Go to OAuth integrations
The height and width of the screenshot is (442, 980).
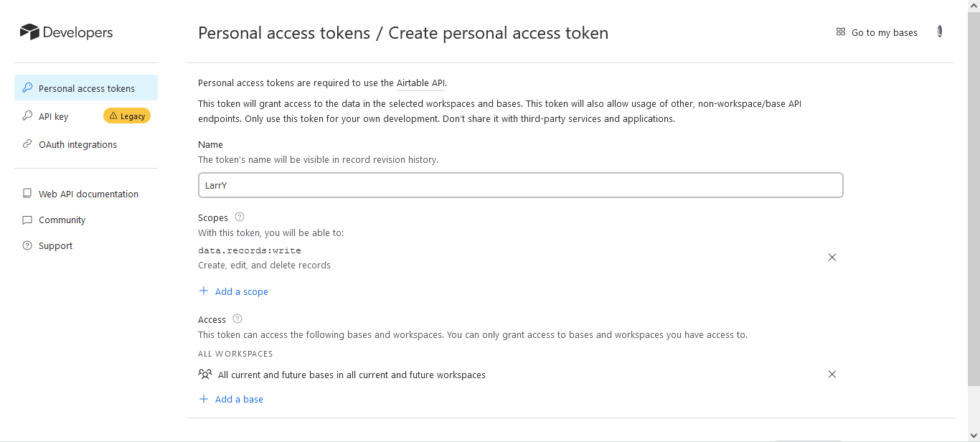coord(77,144)
